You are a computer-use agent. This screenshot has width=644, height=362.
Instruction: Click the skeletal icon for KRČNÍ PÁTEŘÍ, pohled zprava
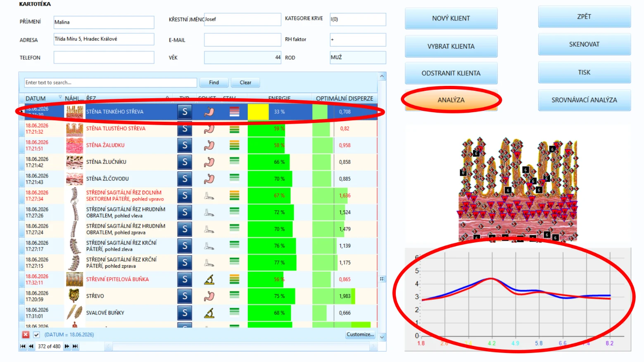[x=209, y=263]
